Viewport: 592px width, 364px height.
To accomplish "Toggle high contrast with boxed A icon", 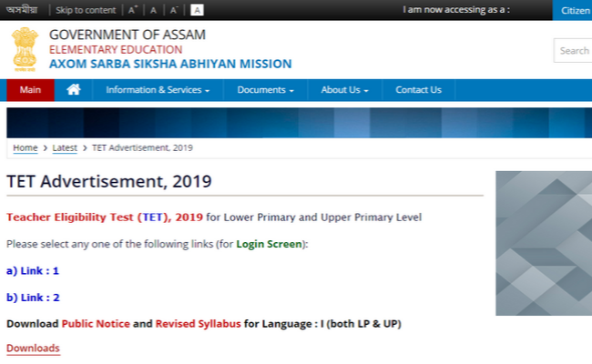I will click(198, 10).
